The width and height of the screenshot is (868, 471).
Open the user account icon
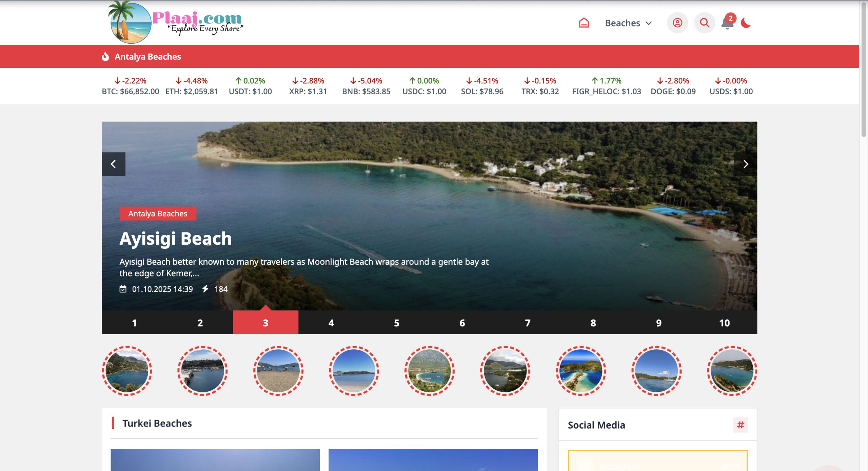[677, 23]
